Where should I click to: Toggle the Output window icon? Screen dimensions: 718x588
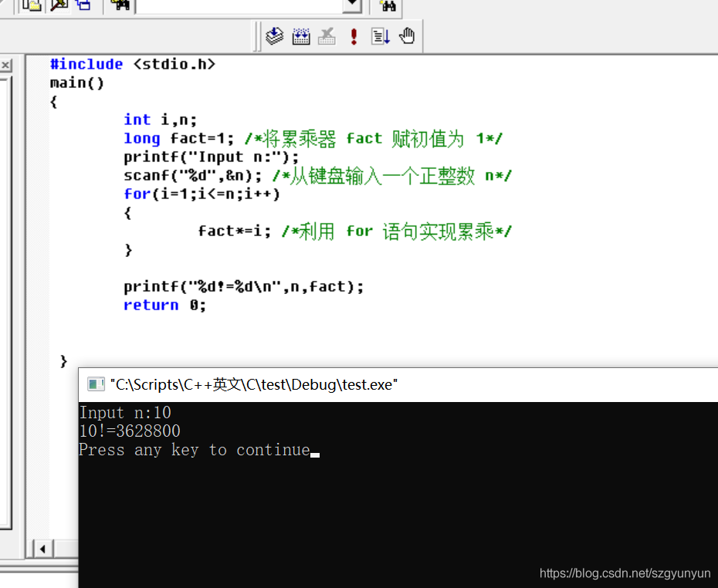(x=59, y=5)
